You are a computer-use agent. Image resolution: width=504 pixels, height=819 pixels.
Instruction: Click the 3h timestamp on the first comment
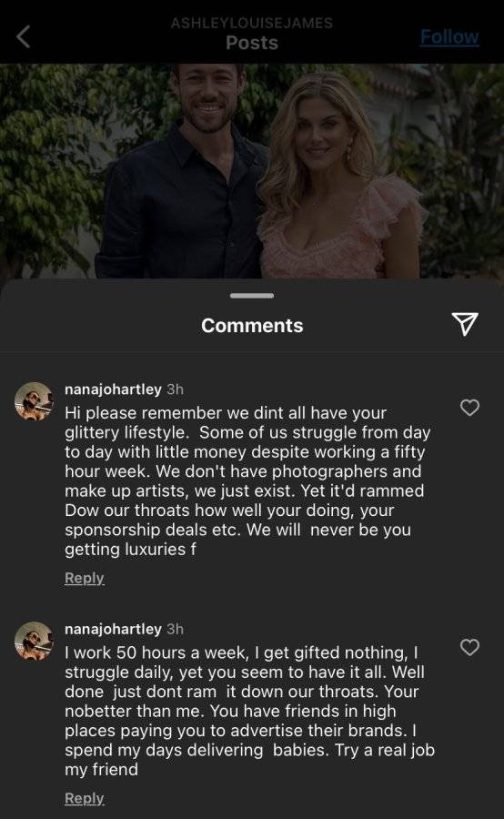pyautogui.click(x=175, y=389)
